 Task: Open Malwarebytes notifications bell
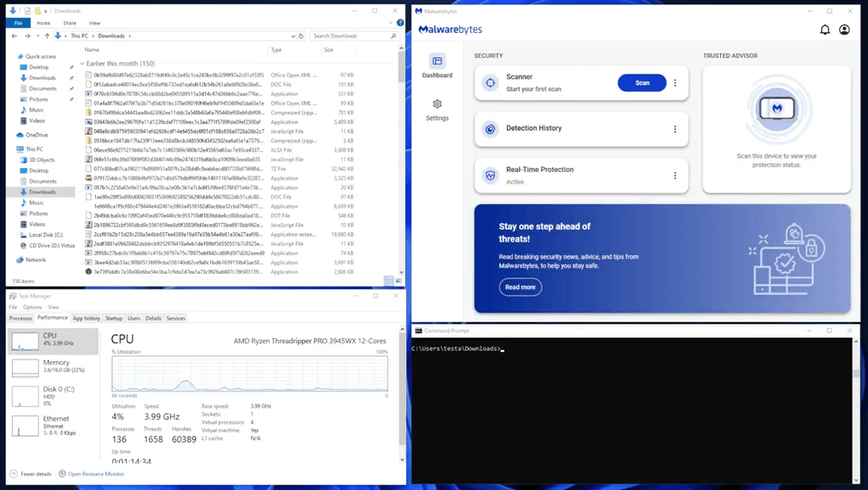[x=825, y=30]
